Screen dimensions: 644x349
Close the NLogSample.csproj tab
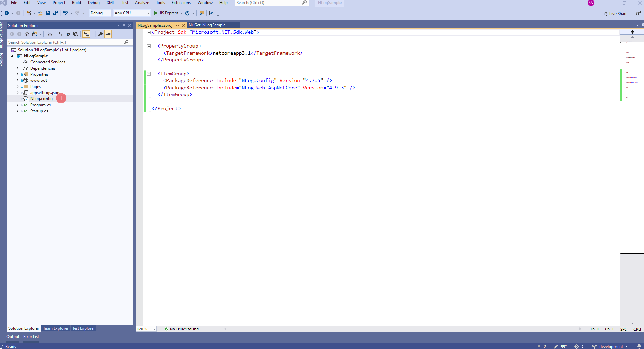coord(184,25)
